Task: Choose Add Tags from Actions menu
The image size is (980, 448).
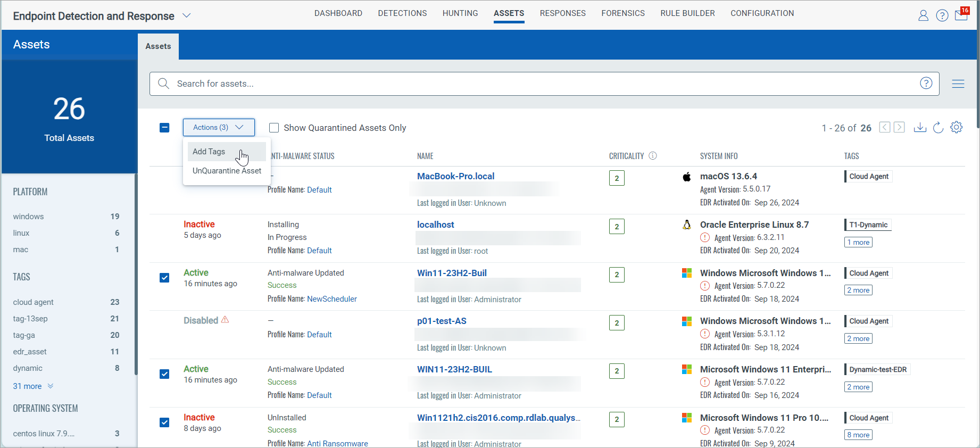Action: [x=227, y=152]
